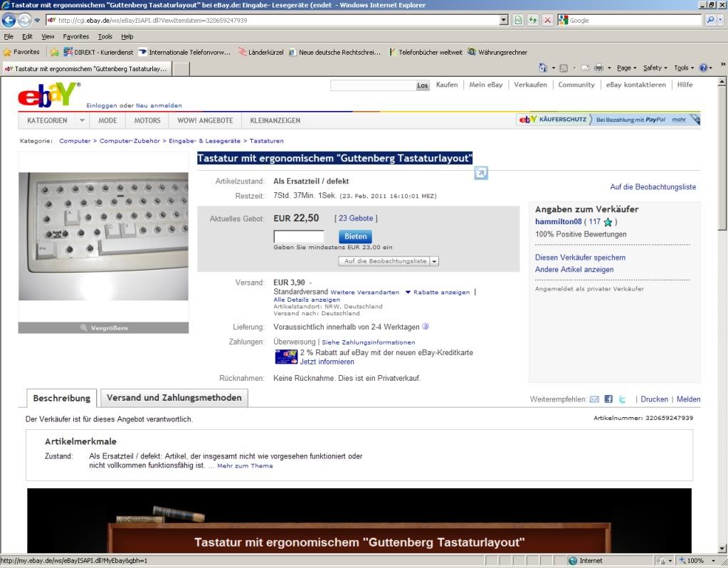Click the help icon next to Werktagen
Viewport: 728px width, 568px height.
(426, 327)
